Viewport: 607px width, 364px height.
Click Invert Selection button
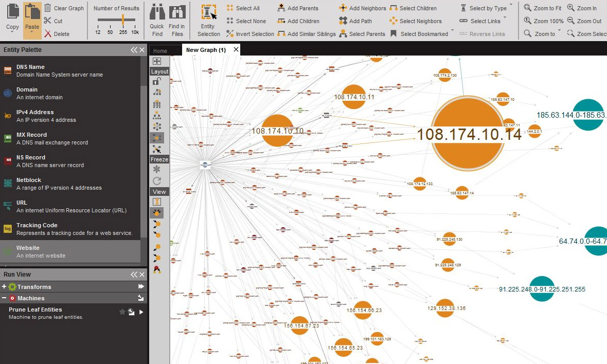point(250,33)
